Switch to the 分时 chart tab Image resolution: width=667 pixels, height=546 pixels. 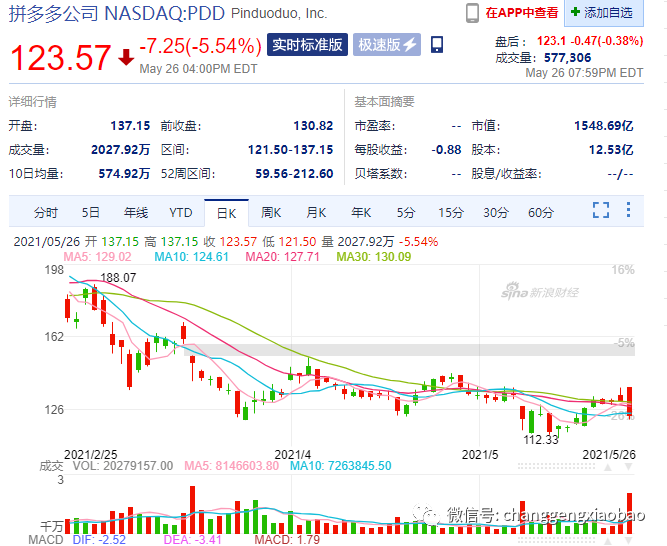45,212
